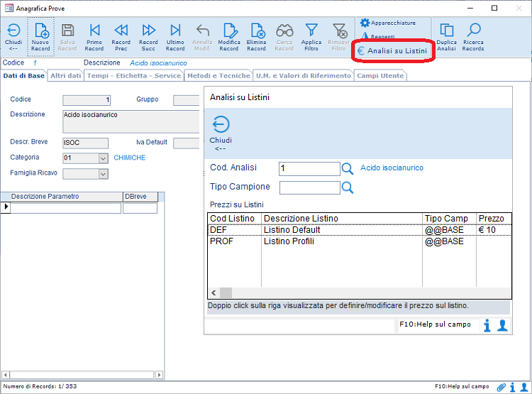Viewport: 532px width, 394px height.
Task: Open the Tempi - Etichetta - Service tab
Action: coord(134,76)
